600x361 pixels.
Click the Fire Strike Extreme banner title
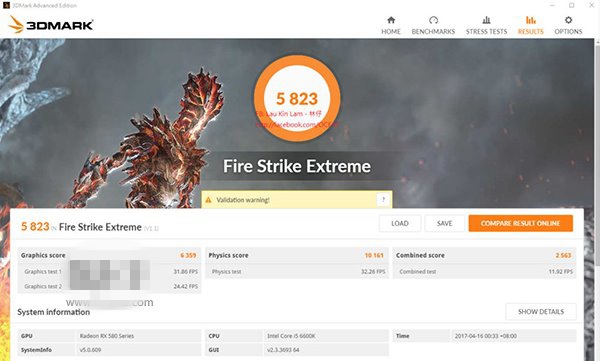click(x=297, y=166)
